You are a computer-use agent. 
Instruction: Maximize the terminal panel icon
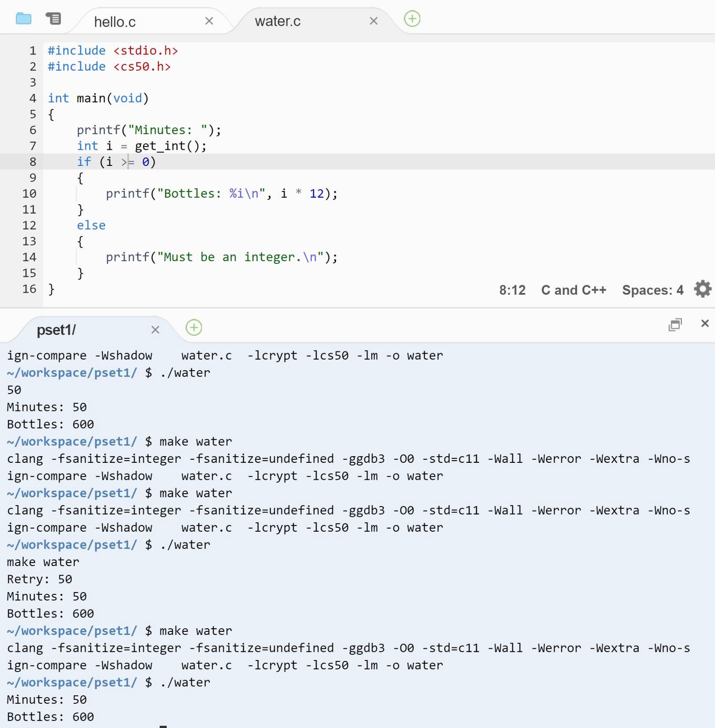(675, 325)
